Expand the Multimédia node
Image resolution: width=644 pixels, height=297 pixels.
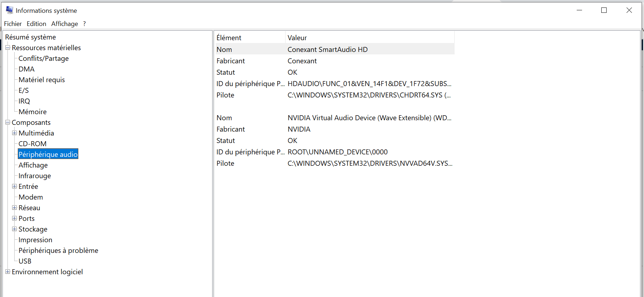pos(15,133)
